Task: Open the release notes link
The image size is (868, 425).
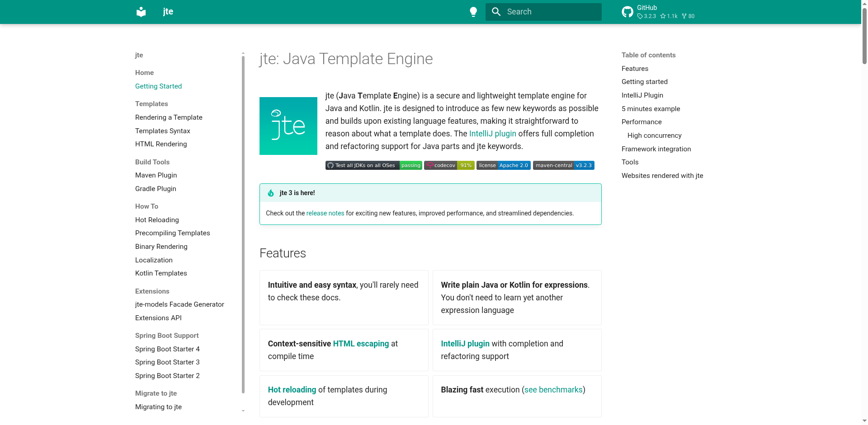Action: [x=325, y=213]
